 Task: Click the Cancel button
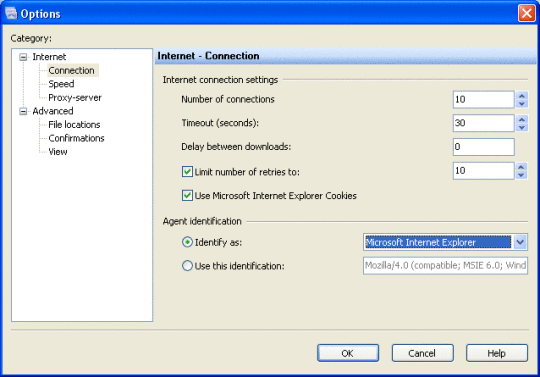pyautogui.click(x=422, y=353)
